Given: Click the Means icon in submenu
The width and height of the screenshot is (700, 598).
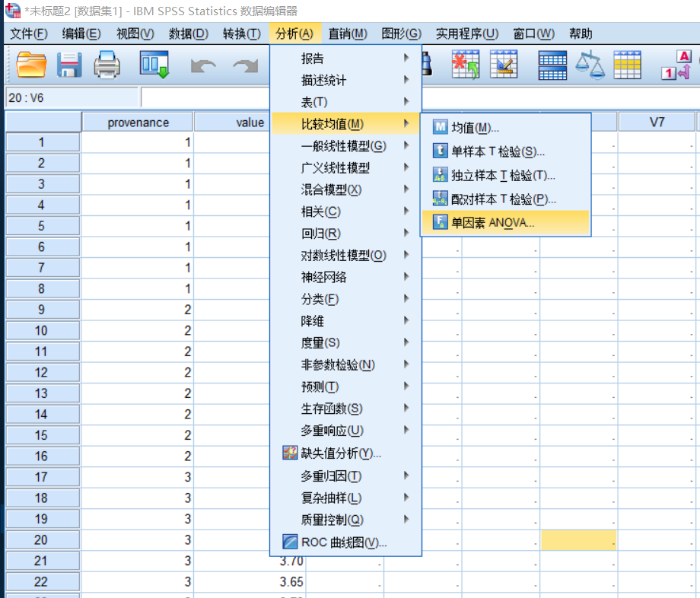Looking at the screenshot, I should pyautogui.click(x=441, y=127).
